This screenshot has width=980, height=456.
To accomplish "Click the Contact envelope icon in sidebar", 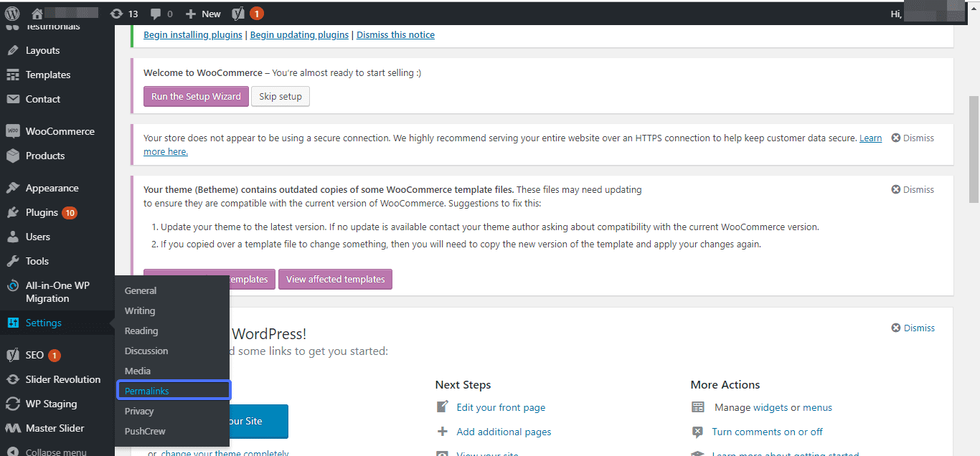I will click(12, 99).
